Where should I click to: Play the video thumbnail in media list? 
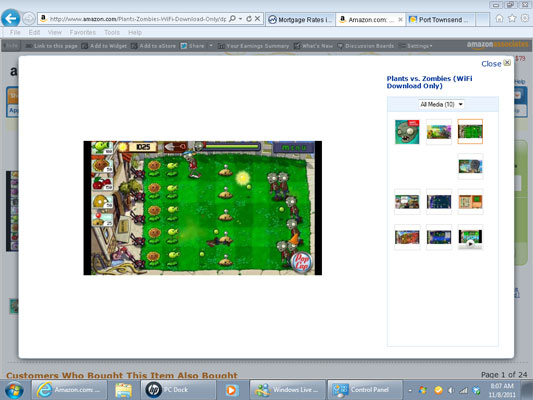pyautogui.click(x=470, y=238)
